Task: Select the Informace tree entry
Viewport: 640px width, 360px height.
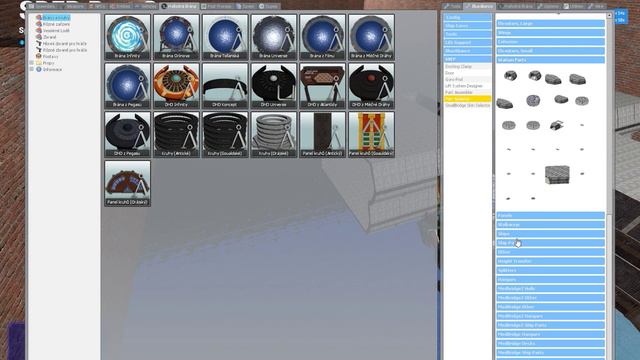Action: pos(53,70)
